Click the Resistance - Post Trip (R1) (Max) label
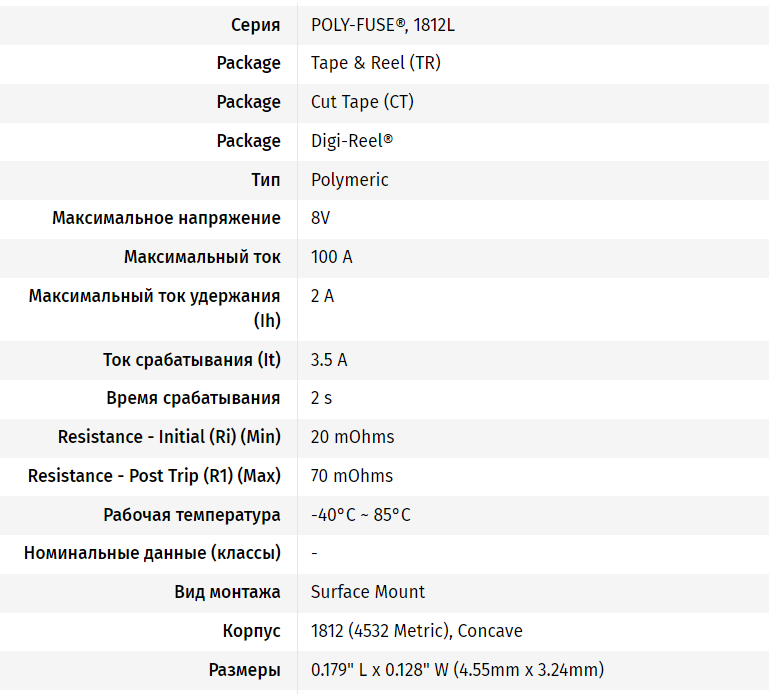Screen dimensions: 769x694 [x=154, y=476]
